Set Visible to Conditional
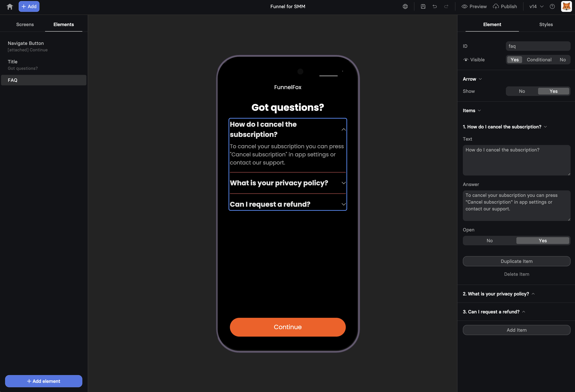575x392 pixels. [x=539, y=60]
